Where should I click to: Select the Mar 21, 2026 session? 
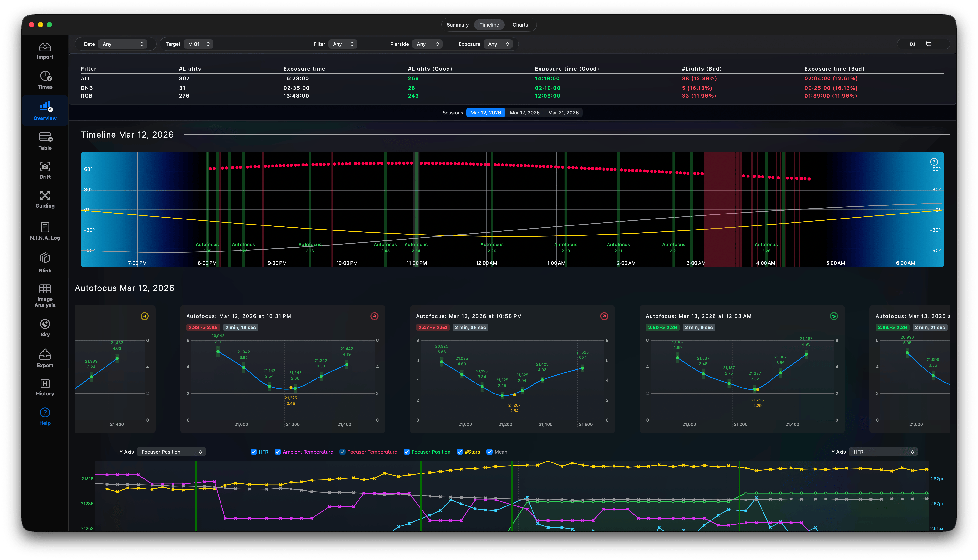pyautogui.click(x=563, y=113)
